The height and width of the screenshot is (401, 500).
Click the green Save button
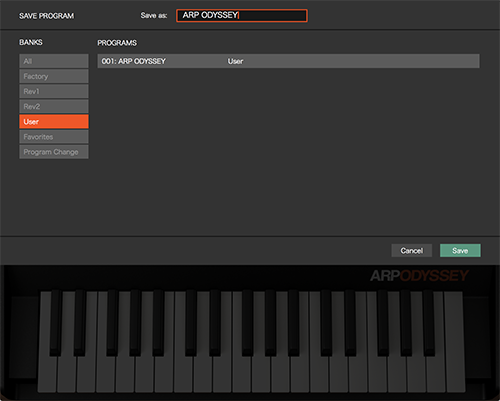pyautogui.click(x=460, y=250)
